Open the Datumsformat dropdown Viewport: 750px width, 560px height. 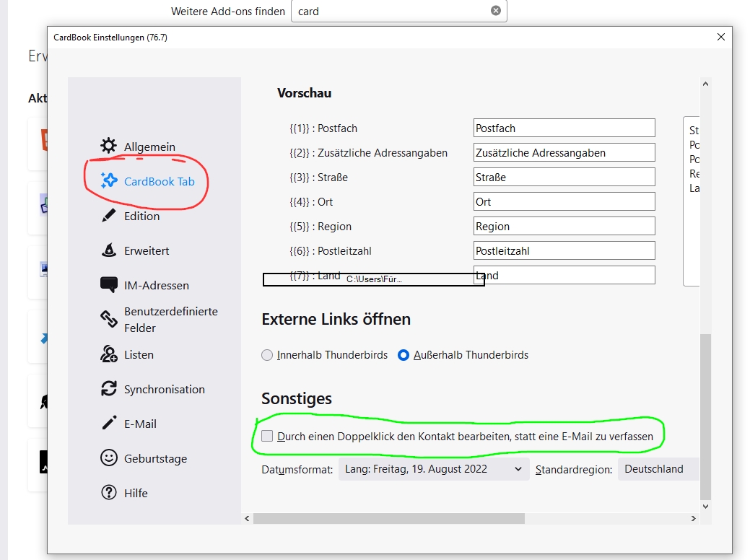click(x=434, y=469)
